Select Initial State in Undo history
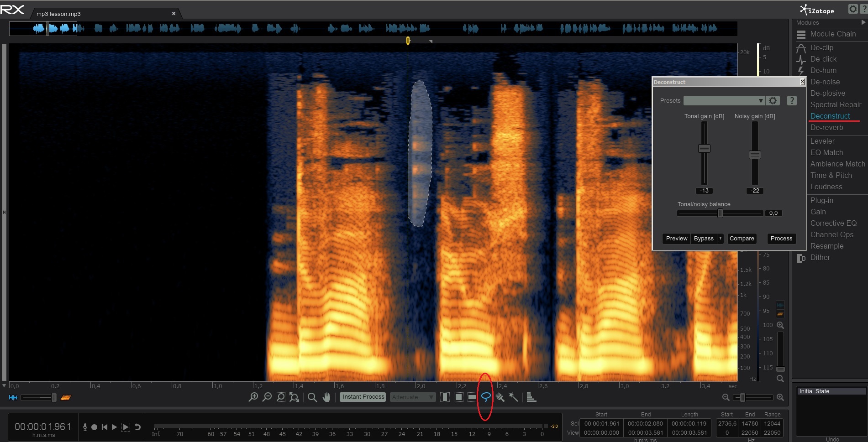868x442 pixels. click(x=831, y=391)
